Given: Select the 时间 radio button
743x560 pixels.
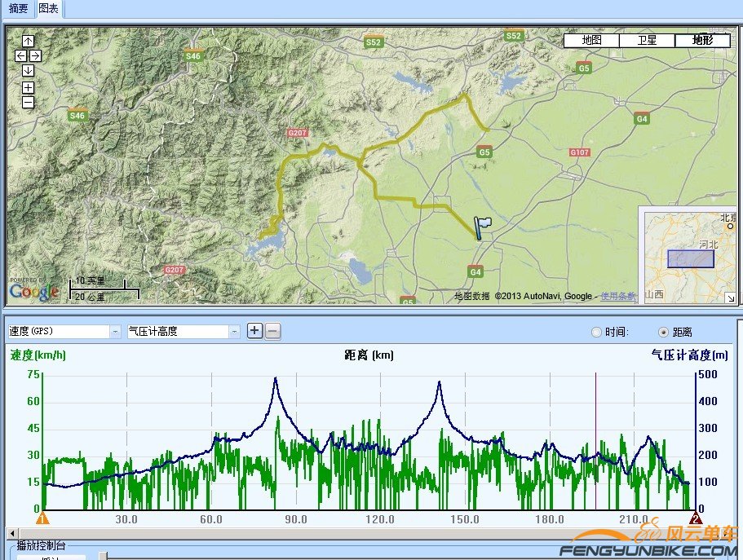Looking at the screenshot, I should (597, 332).
